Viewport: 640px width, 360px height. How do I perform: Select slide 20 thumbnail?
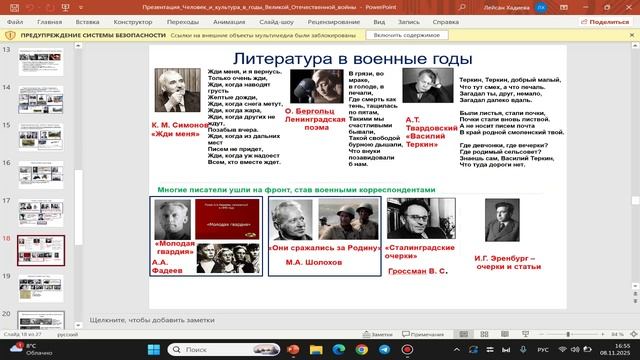(x=41, y=321)
